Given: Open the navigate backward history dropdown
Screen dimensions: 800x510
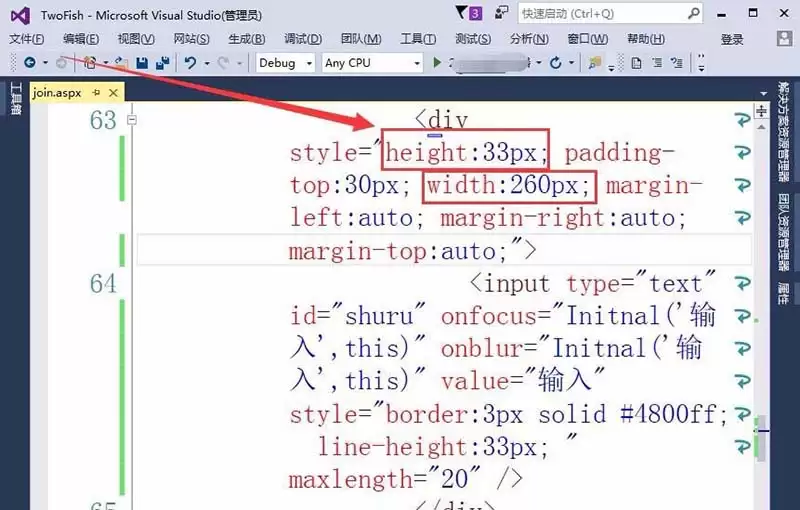Looking at the screenshot, I should [x=45, y=63].
